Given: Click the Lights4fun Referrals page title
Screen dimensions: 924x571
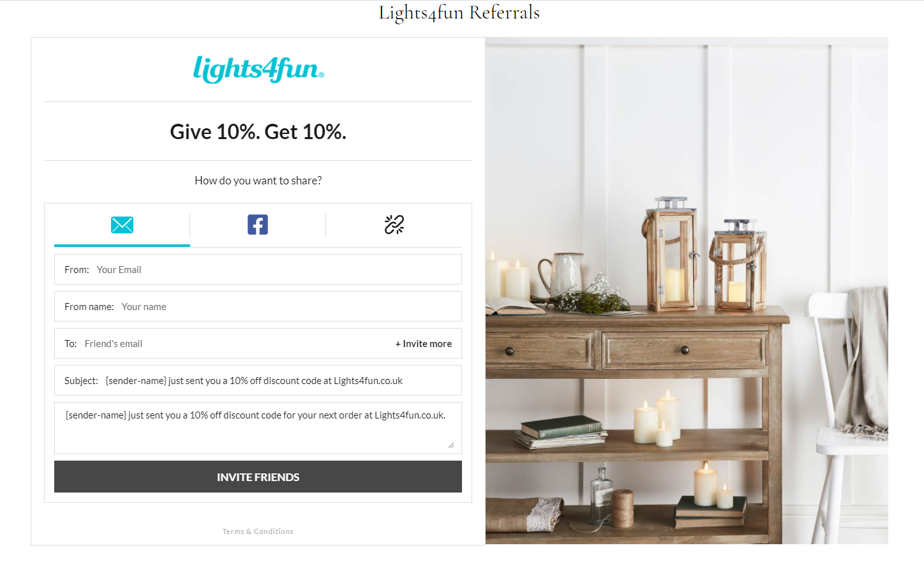Looking at the screenshot, I should 459,12.
